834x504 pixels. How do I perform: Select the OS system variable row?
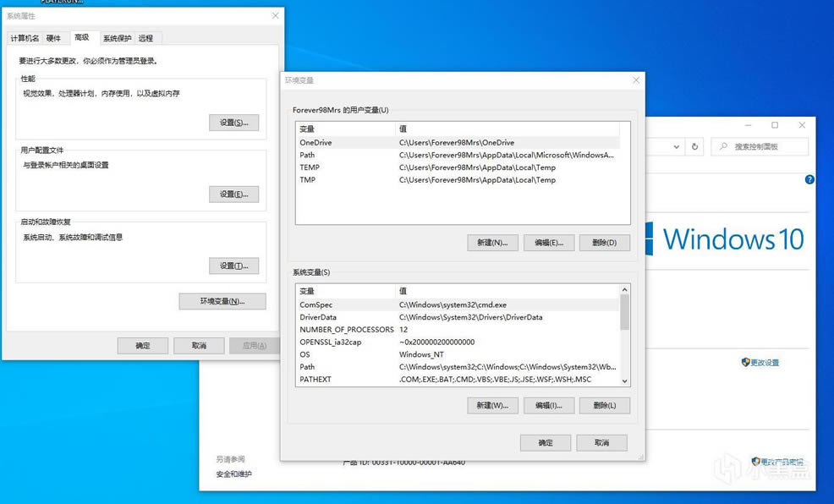pyautogui.click(x=458, y=354)
